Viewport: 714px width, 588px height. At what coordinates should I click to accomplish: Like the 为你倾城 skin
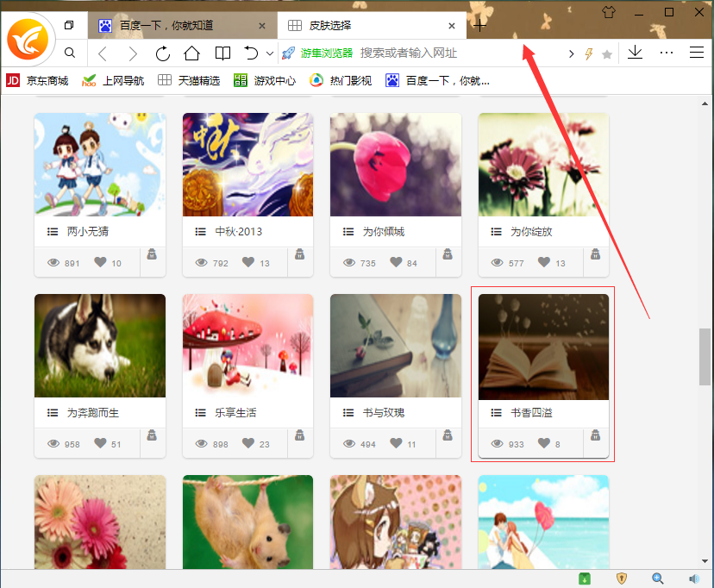click(x=396, y=262)
